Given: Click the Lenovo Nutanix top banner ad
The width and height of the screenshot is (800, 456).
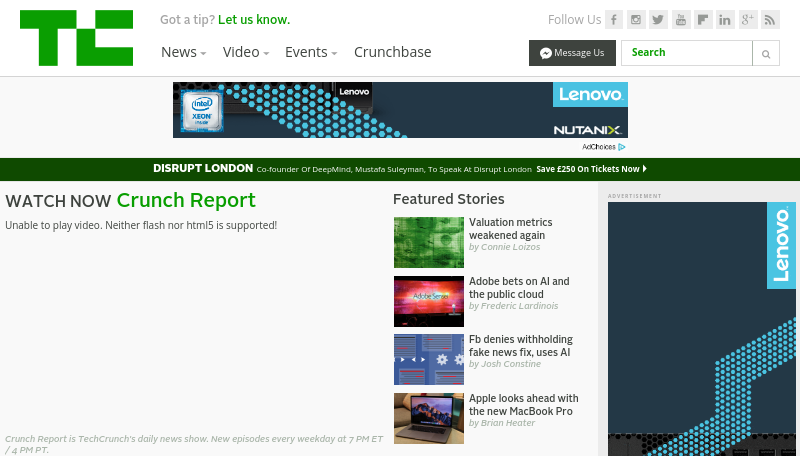Looking at the screenshot, I should [400, 110].
